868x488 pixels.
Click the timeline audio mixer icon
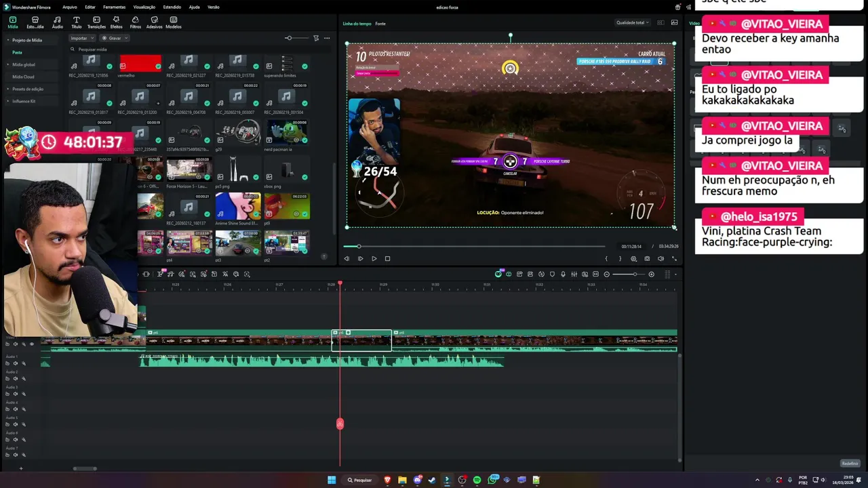pyautogui.click(x=574, y=274)
